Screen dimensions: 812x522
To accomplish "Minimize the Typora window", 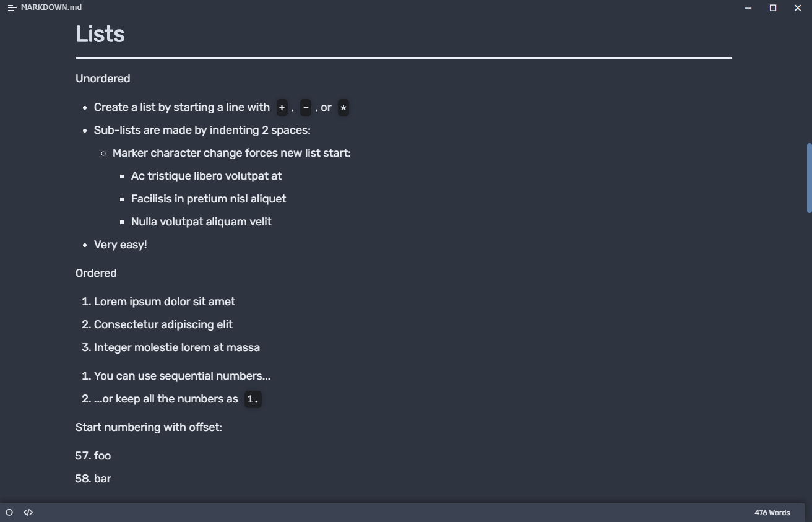I will tap(748, 7).
